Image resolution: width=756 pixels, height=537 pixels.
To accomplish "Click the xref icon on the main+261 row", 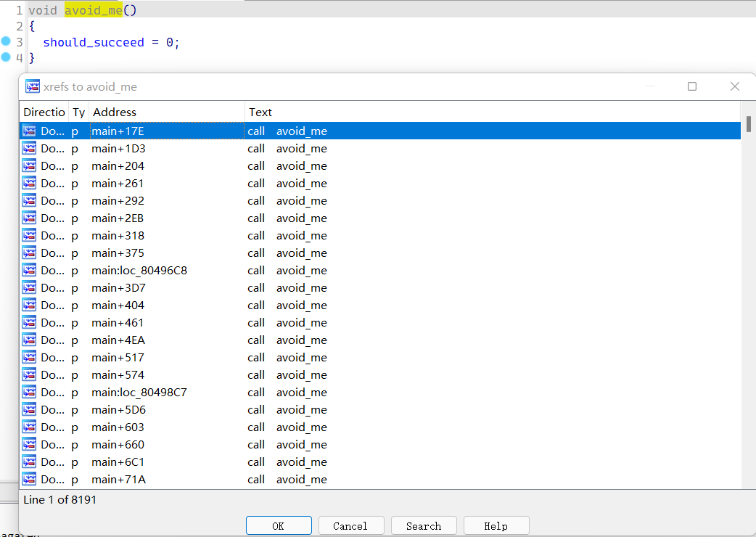I will click(x=30, y=183).
